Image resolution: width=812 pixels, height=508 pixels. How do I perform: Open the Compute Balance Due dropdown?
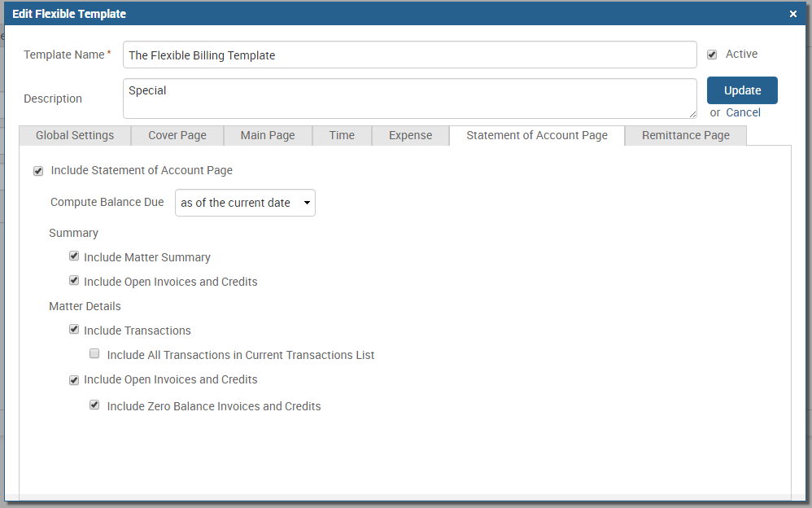pos(245,203)
